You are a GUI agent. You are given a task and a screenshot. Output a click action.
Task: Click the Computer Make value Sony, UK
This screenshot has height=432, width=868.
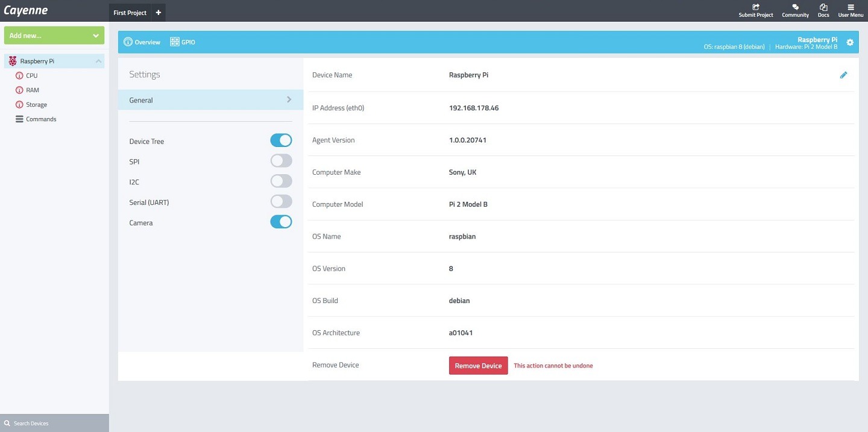[x=463, y=172]
